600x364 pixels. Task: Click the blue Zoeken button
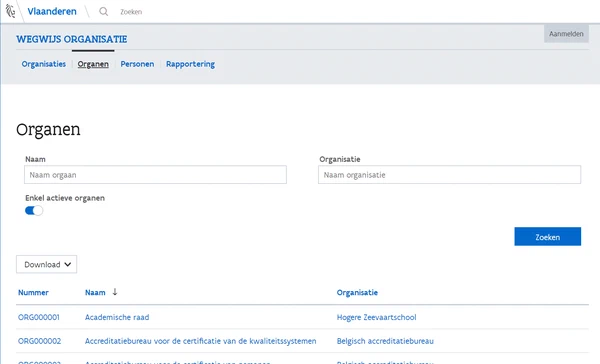click(548, 237)
